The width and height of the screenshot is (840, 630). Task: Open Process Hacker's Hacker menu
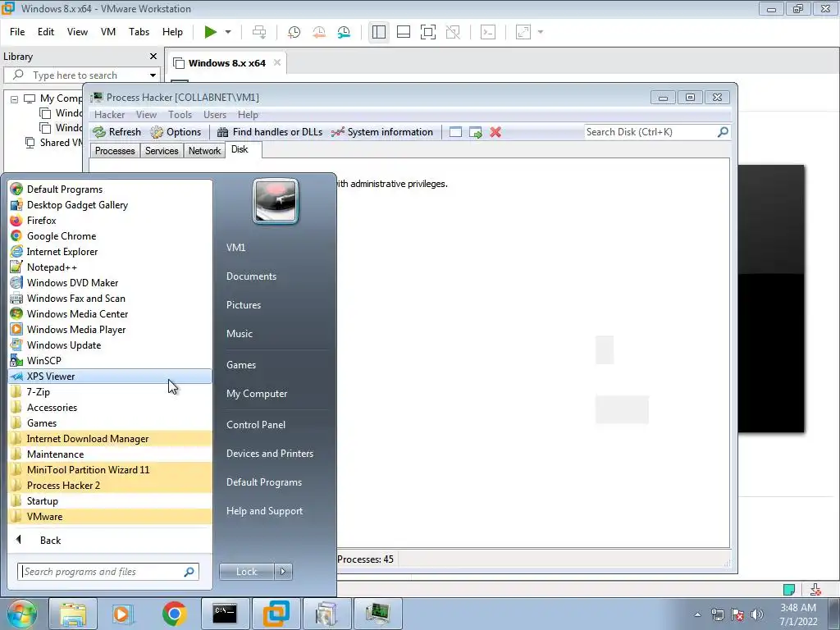coord(109,115)
